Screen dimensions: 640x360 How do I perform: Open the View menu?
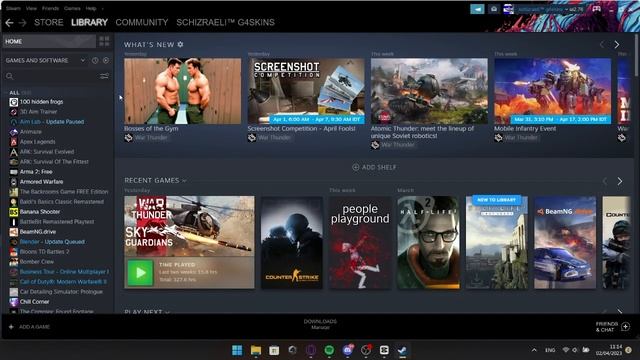click(31, 8)
